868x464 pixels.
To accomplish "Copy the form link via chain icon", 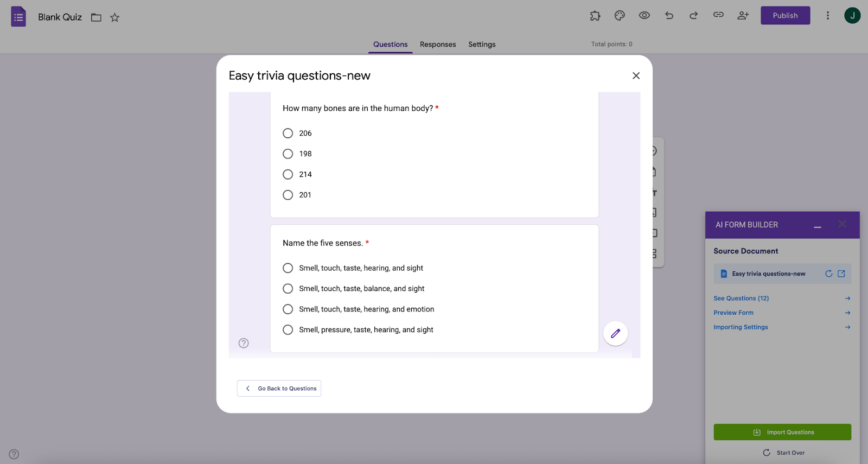I will click(x=718, y=15).
